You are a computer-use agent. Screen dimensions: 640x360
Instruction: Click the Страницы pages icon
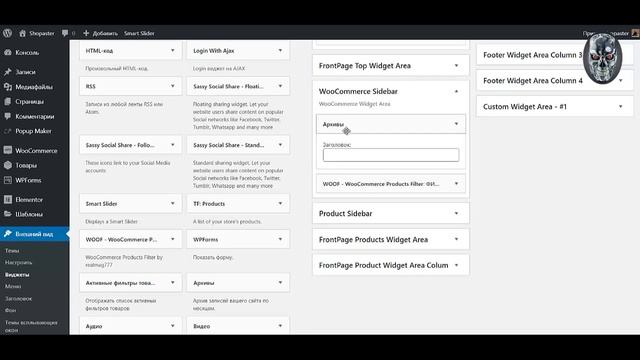click(8, 101)
